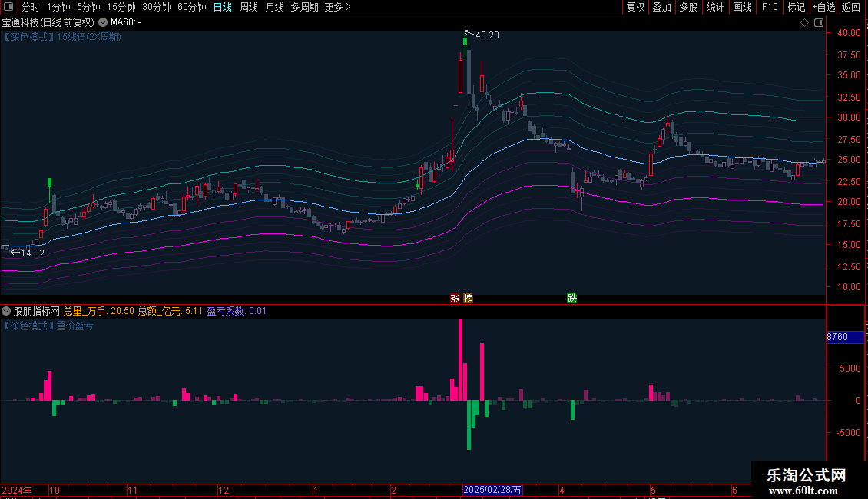This screenshot has width=868, height=499.
Task: Open the 统计 statistics button
Action: (715, 7)
